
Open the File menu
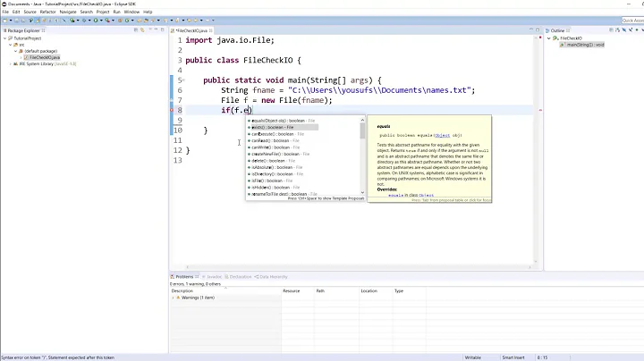coord(5,12)
